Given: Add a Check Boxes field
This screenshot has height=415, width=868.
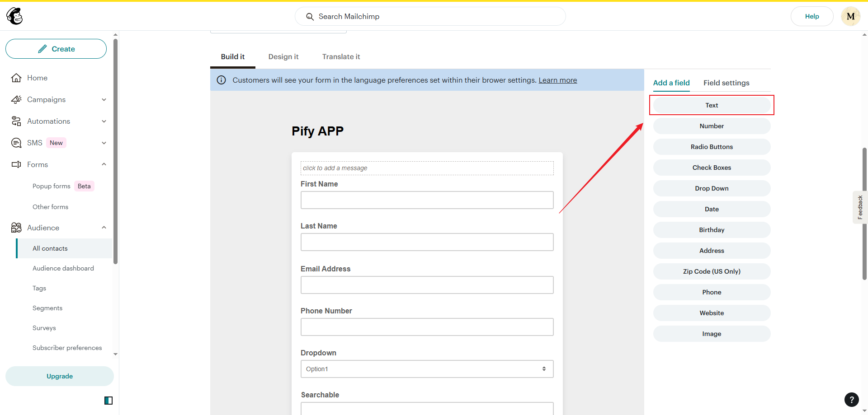Looking at the screenshot, I should point(712,168).
